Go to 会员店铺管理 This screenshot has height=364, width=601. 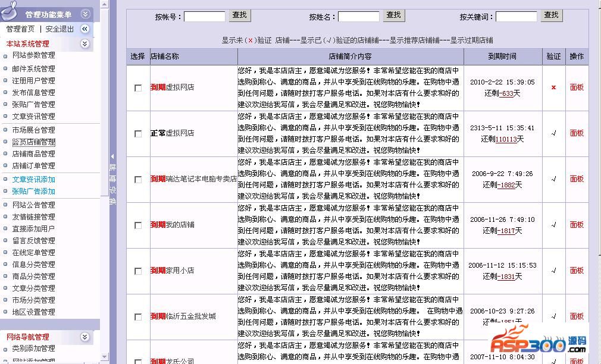coord(33,142)
